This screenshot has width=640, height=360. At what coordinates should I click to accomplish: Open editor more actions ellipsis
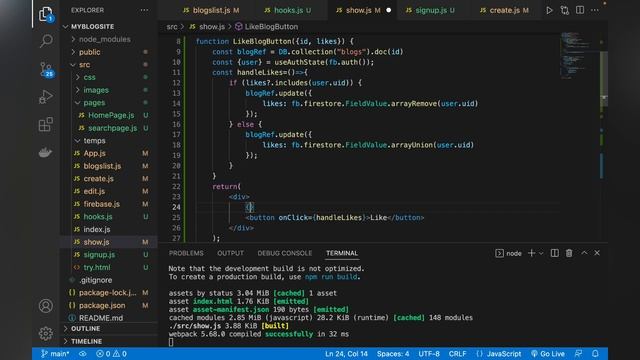[595, 10]
